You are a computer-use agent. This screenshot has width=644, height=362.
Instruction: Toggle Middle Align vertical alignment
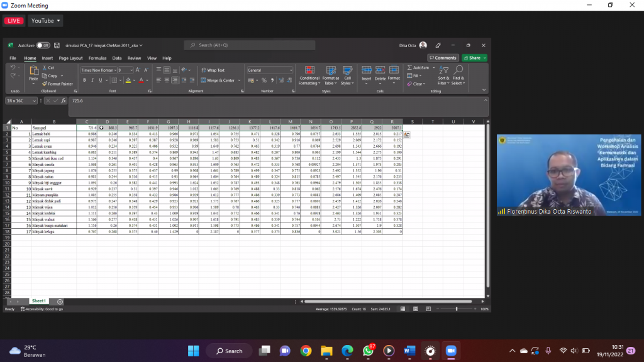click(x=167, y=70)
